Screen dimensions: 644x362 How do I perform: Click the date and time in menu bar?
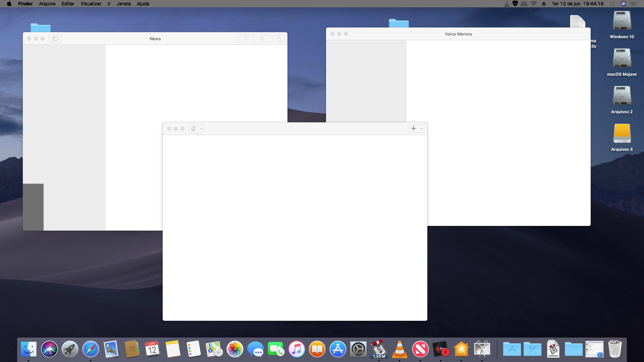577,4
